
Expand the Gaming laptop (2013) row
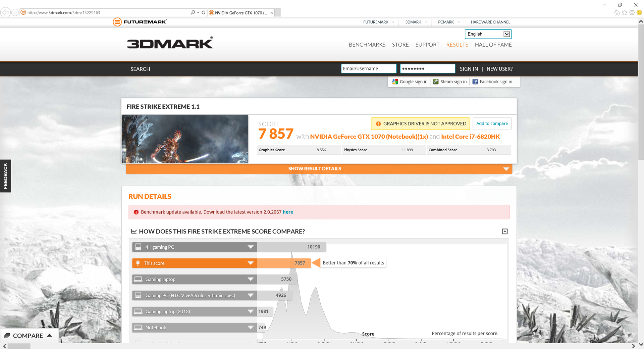coord(251,311)
